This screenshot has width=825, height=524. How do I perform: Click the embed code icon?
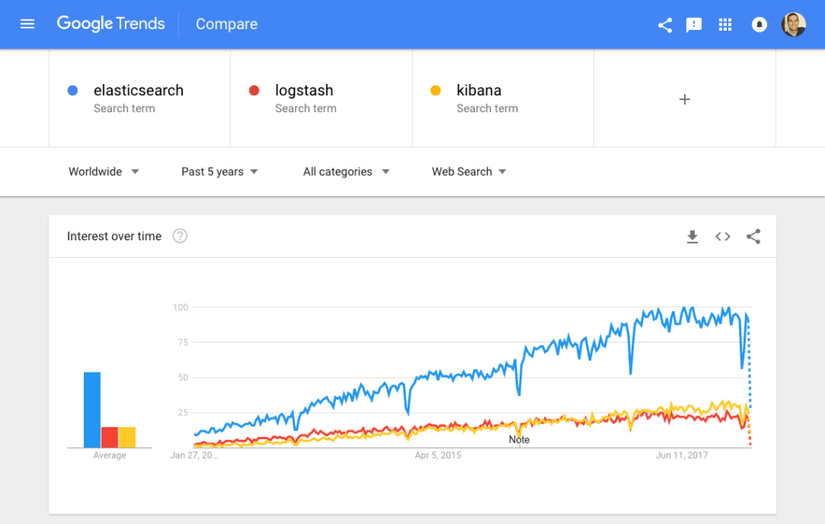coord(723,236)
